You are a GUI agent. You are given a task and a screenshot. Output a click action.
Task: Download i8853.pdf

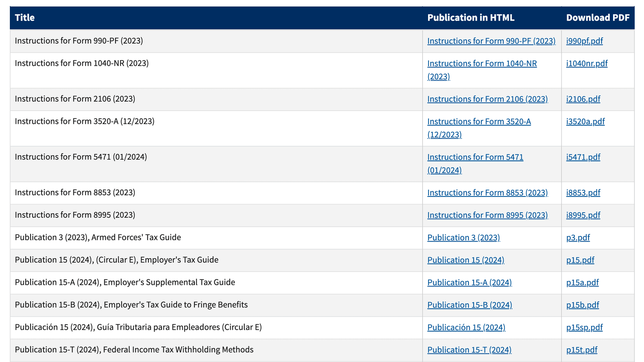583,193
